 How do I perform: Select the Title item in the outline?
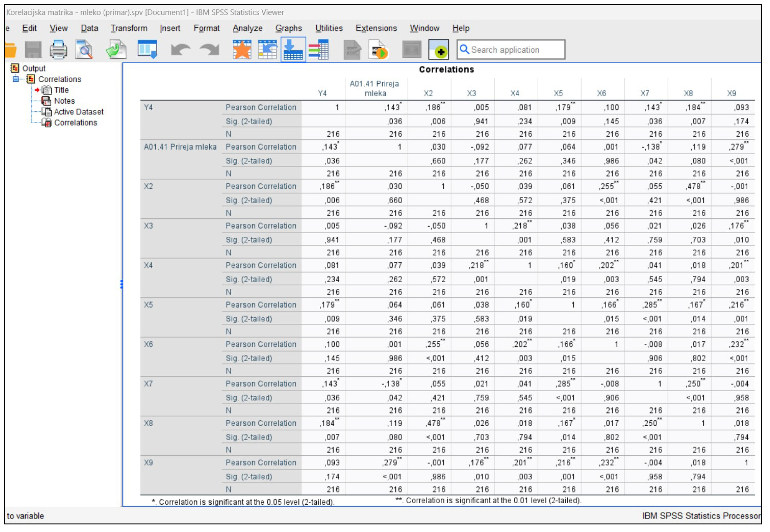tap(61, 90)
